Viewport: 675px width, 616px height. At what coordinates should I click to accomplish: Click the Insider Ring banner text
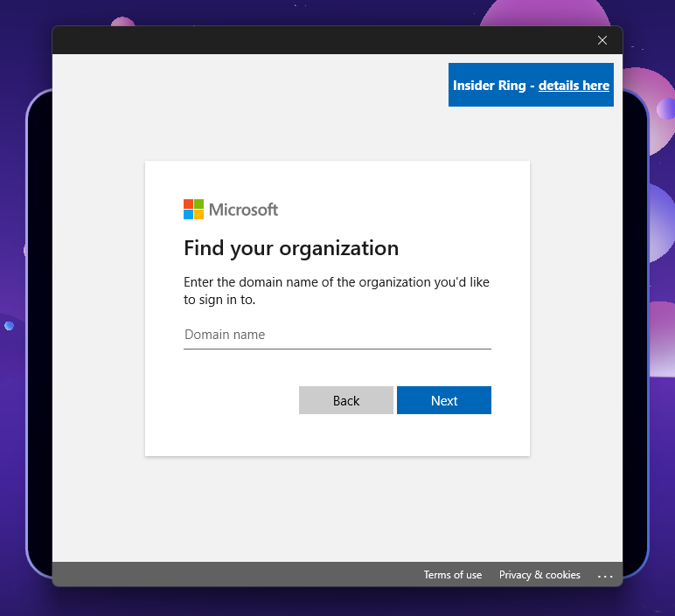point(489,86)
